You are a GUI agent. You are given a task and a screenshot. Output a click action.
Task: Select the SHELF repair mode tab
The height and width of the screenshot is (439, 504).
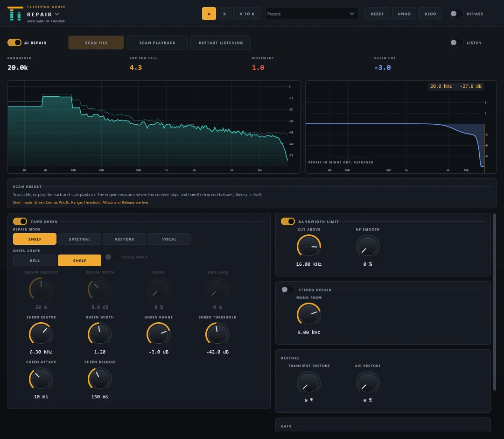point(35,239)
